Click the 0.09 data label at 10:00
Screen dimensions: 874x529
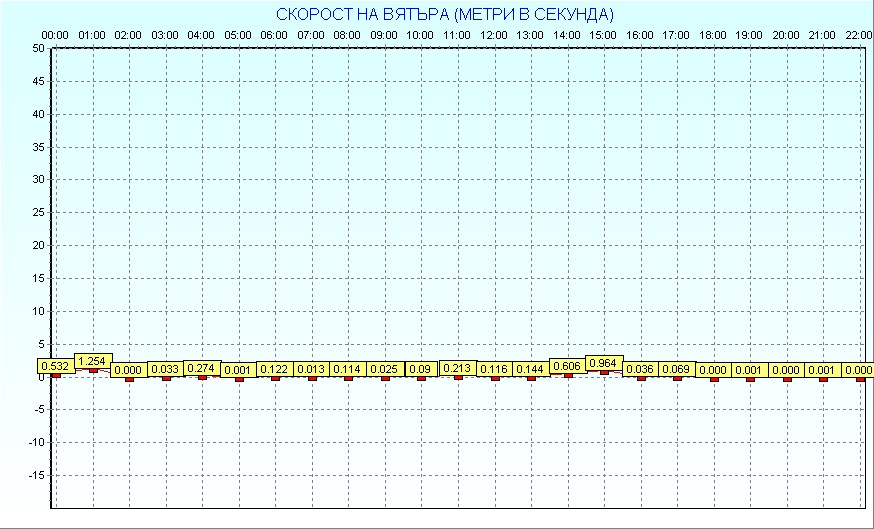[421, 370]
